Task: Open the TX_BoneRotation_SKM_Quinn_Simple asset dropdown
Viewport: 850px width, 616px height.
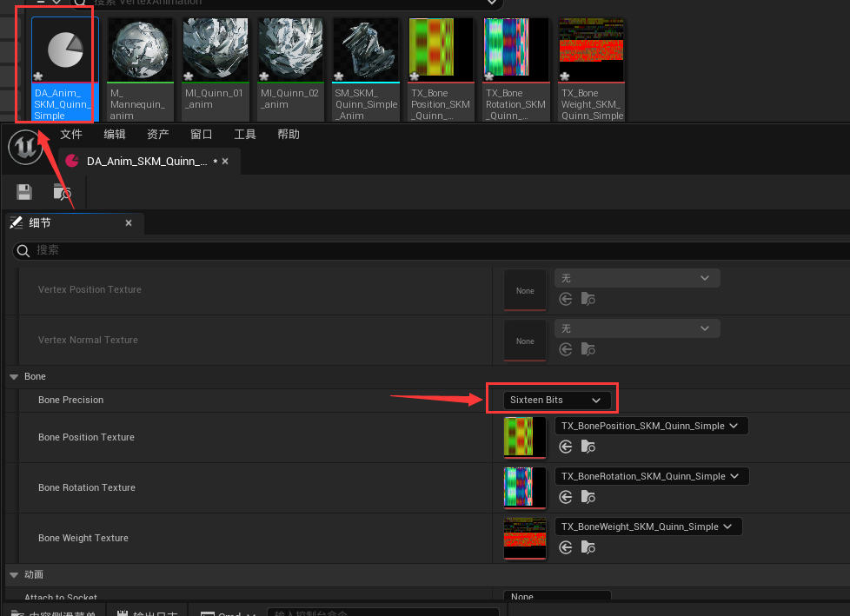Action: coord(652,476)
